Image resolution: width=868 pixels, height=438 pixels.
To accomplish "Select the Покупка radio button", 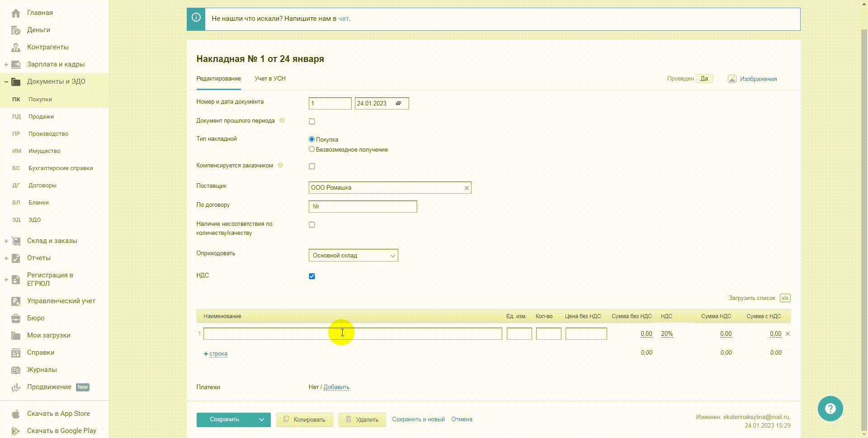I will point(311,139).
